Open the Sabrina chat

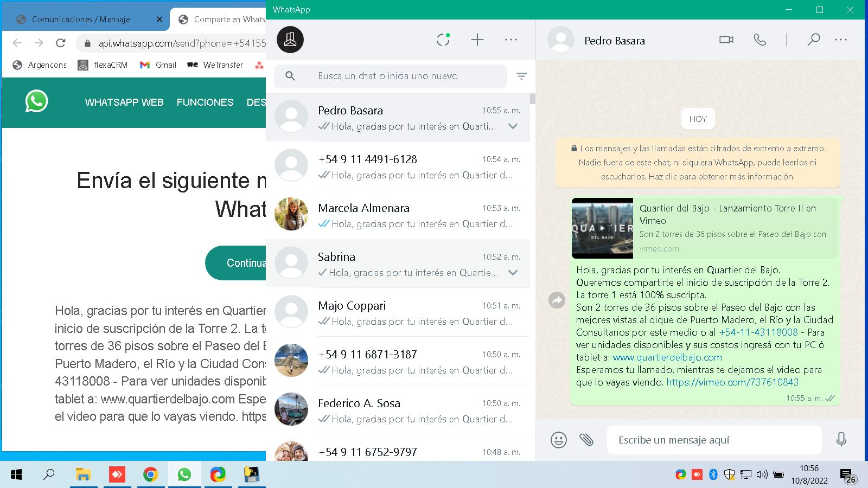click(398, 264)
